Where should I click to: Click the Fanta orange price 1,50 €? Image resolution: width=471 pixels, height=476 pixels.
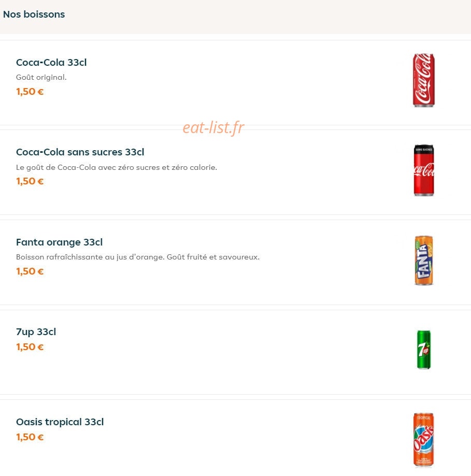point(30,271)
